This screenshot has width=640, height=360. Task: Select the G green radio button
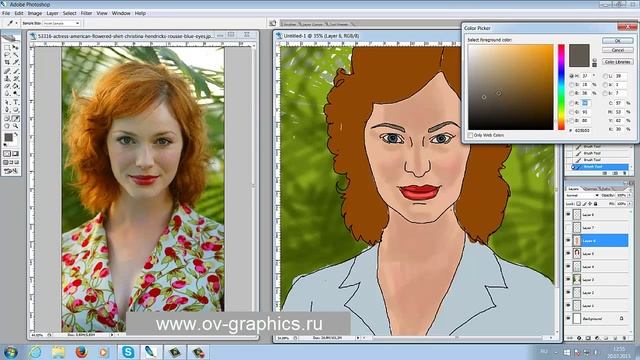pos(571,112)
